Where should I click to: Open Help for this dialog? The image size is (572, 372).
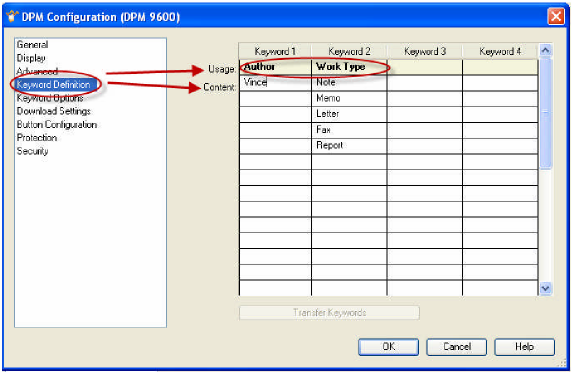coord(525,346)
